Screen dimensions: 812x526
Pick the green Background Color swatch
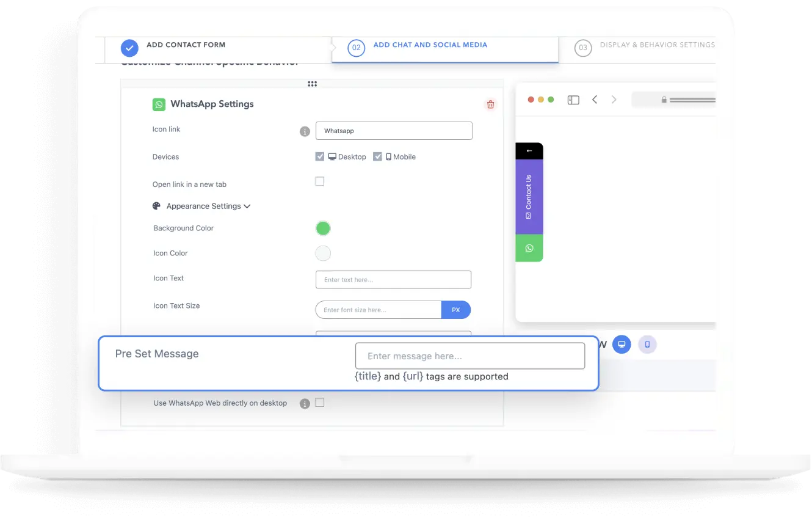pyautogui.click(x=323, y=228)
